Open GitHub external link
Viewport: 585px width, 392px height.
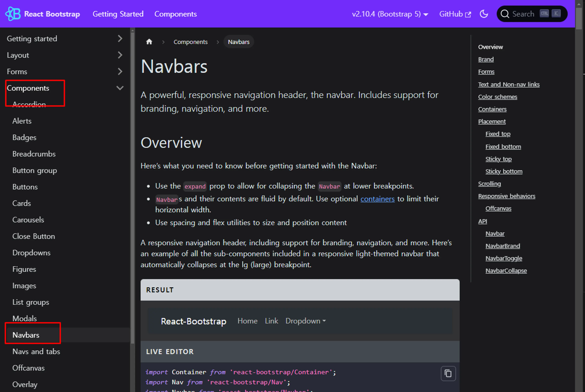coord(455,14)
